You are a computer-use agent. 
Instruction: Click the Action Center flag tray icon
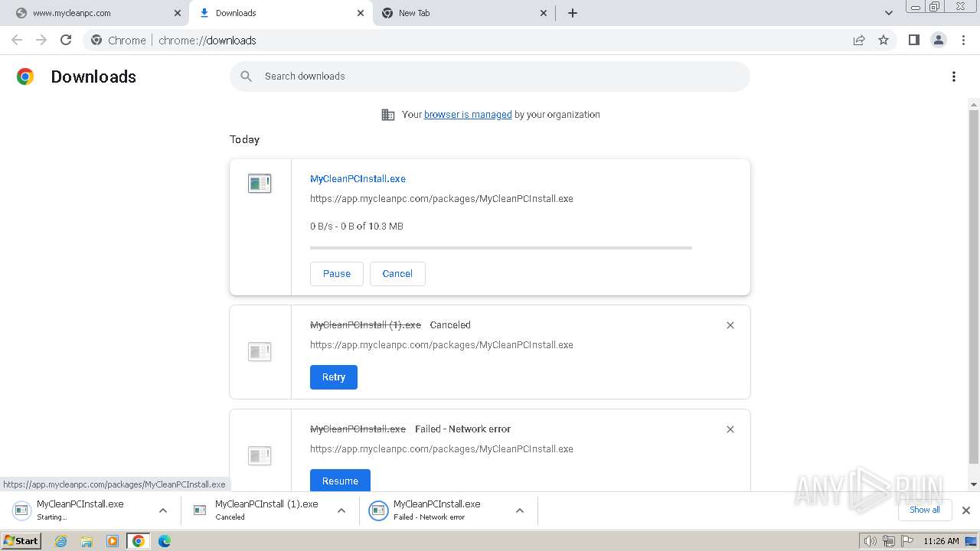coord(906,541)
